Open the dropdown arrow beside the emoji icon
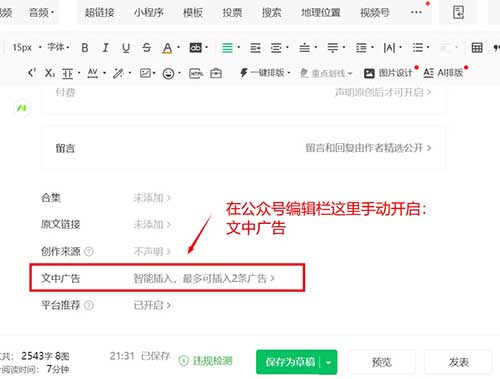The width and height of the screenshot is (500, 379). click(180, 73)
